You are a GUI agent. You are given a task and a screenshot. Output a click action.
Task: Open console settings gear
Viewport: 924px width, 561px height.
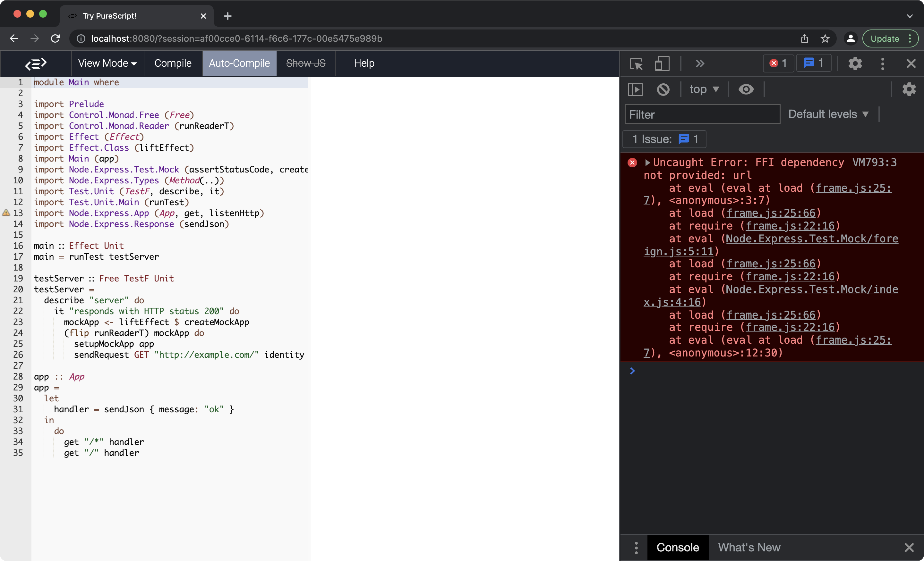click(x=909, y=89)
